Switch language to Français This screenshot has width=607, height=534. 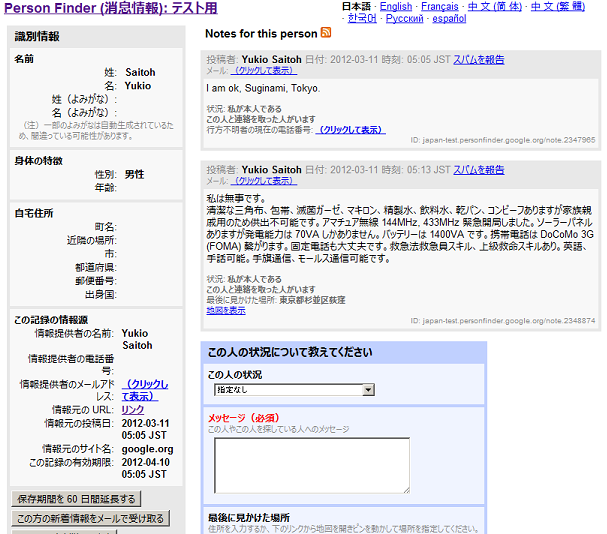coord(440,6)
